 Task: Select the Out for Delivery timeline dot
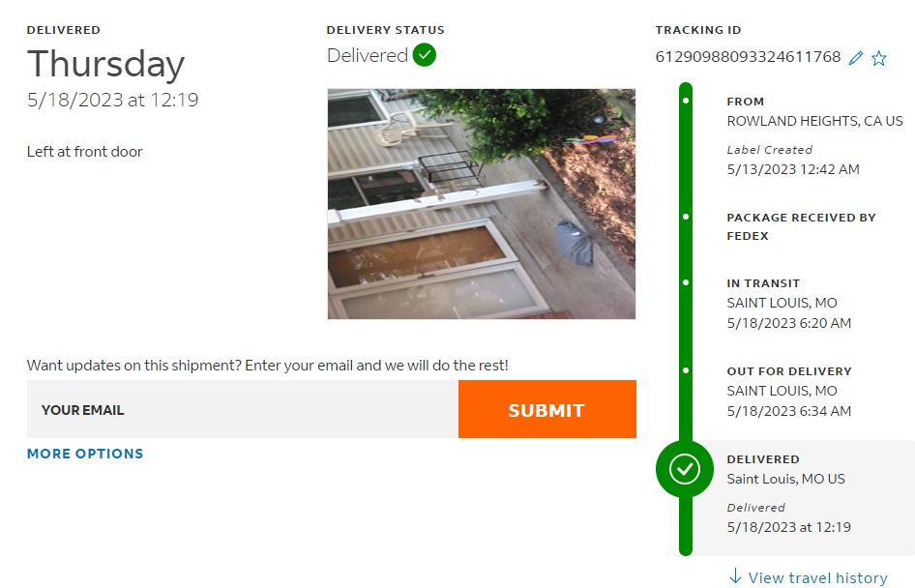pos(686,370)
